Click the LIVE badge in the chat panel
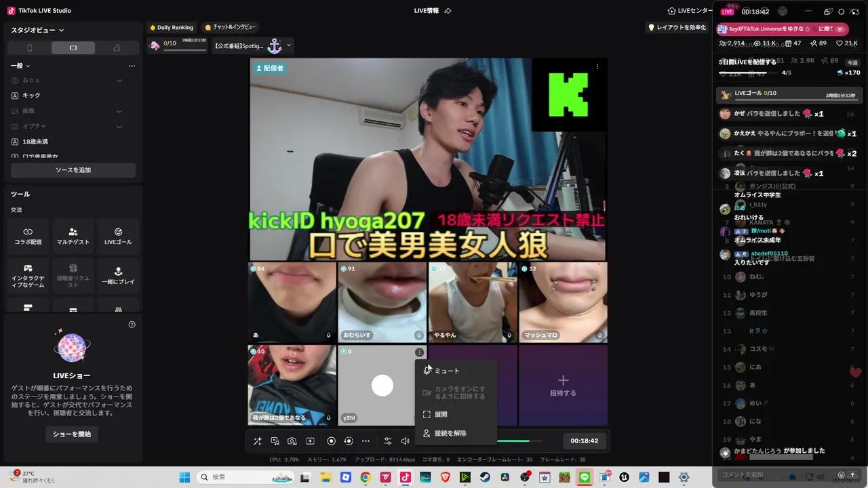 pyautogui.click(x=728, y=12)
